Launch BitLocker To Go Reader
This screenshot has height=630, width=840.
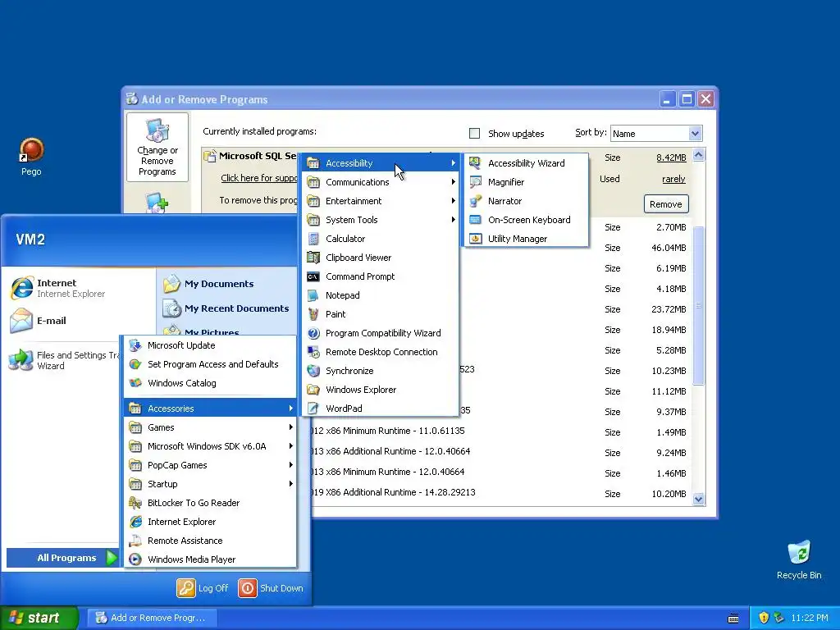[x=209, y=503]
